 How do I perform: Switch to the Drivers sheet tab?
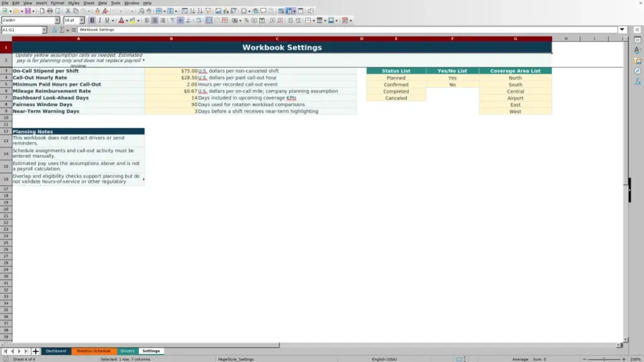coord(127,351)
